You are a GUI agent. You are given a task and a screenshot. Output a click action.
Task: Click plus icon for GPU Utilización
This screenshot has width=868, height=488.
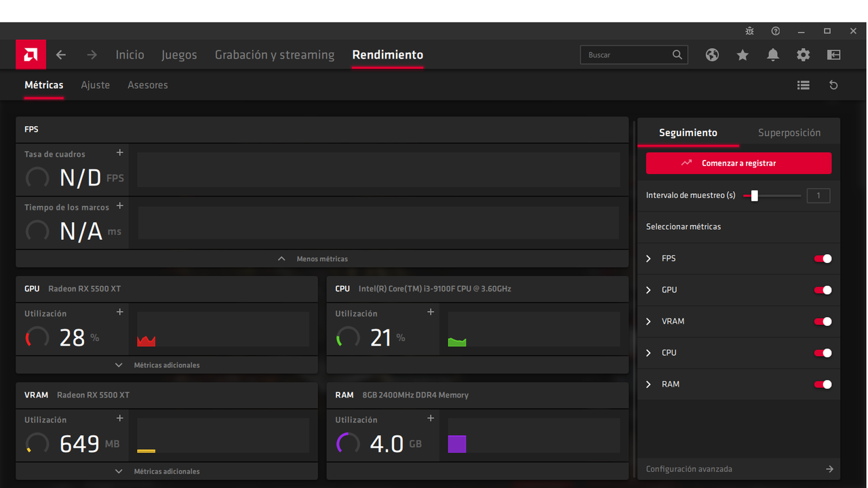tap(120, 312)
